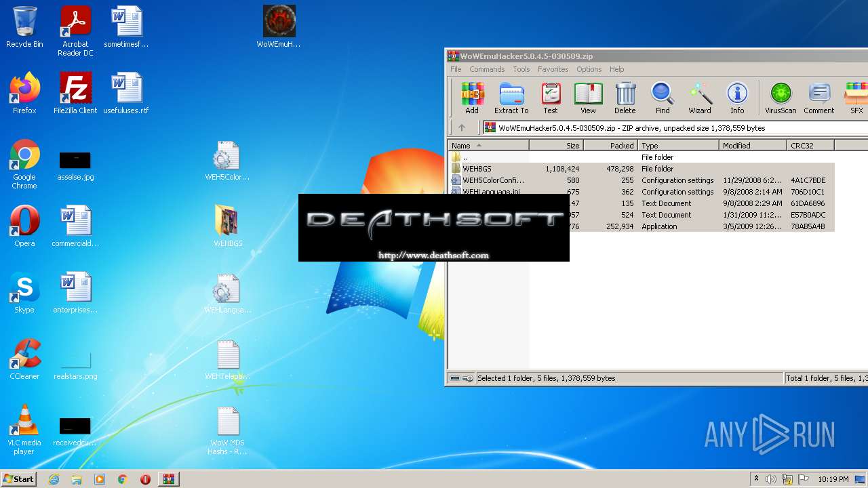Viewport: 868px width, 488px height.
Task: Click the WinRAR taskbar button
Action: (x=169, y=479)
